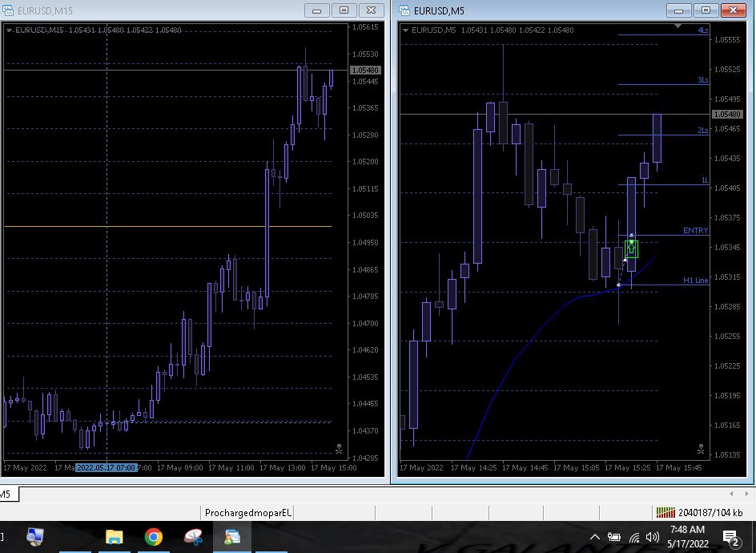The image size is (756, 553).
Task: Open Google Chrome from the taskbar
Action: pos(153,537)
